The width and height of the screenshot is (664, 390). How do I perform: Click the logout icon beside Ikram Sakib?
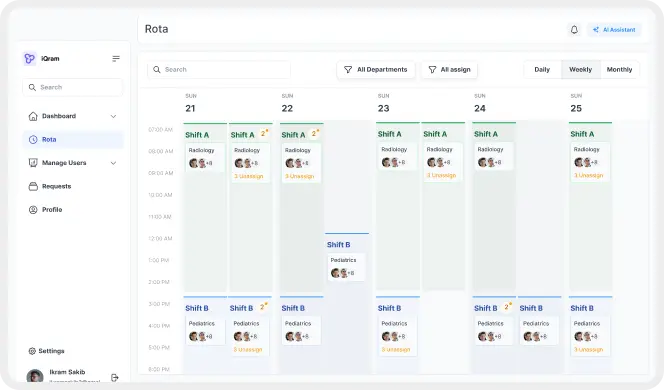tap(114, 377)
